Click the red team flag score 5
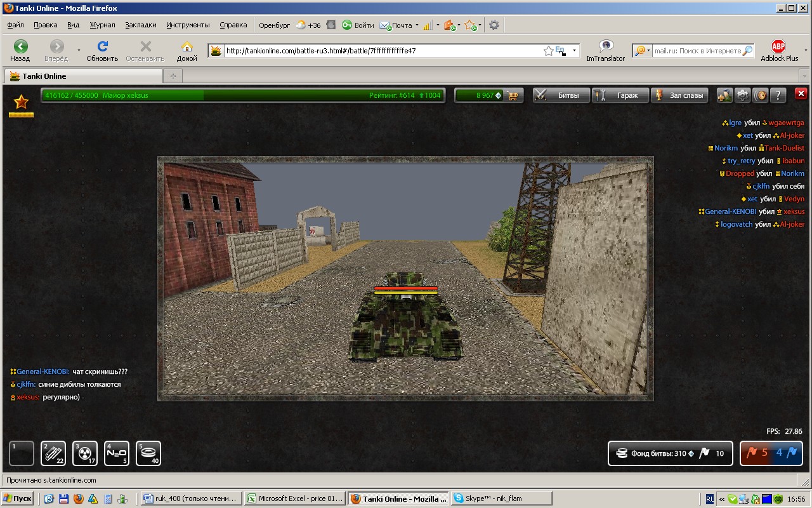This screenshot has width=812, height=508. click(x=756, y=453)
